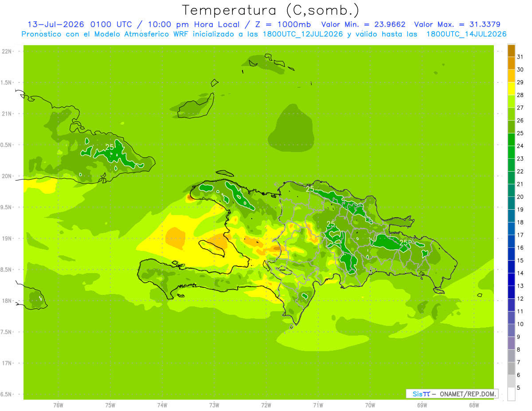Click the '21N' latitude label
This screenshot has width=532, height=411.
(x=7, y=114)
